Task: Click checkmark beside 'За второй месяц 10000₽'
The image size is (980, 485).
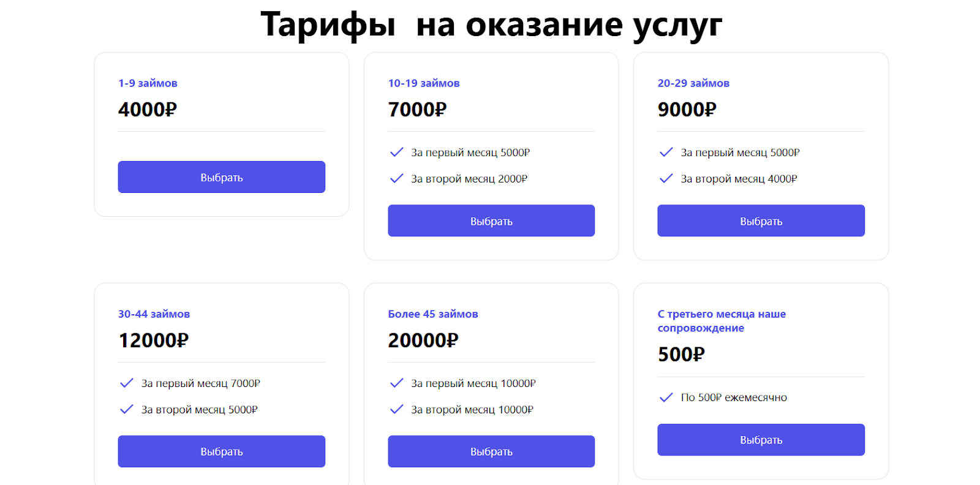Action: [396, 410]
